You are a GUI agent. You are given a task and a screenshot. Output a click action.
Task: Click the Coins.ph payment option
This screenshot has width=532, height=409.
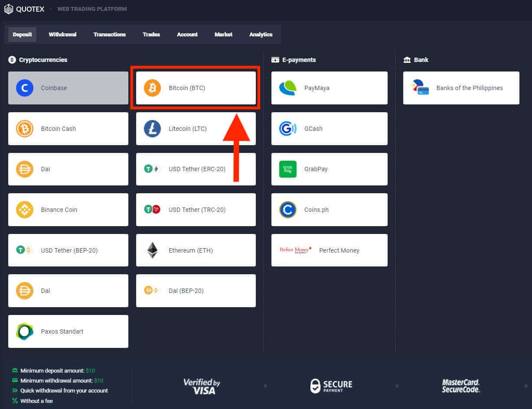[x=329, y=210]
